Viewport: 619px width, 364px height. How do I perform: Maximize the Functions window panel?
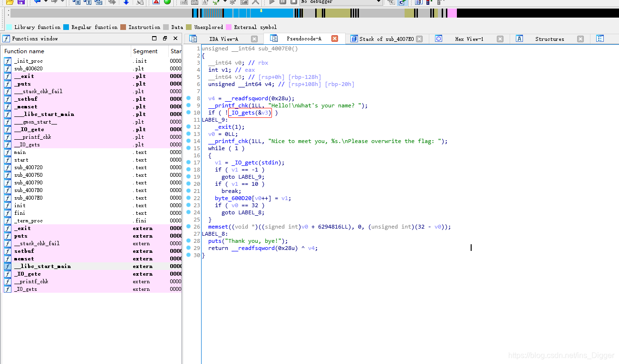154,38
